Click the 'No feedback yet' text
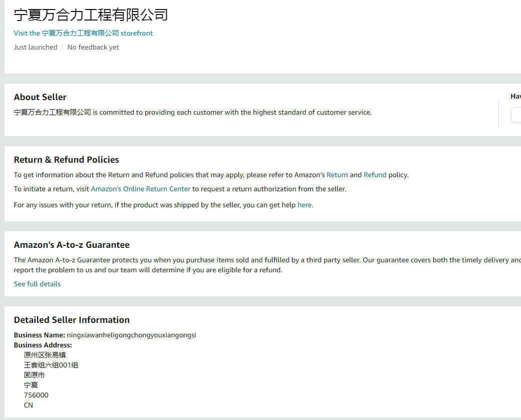521x420 pixels. (x=93, y=47)
